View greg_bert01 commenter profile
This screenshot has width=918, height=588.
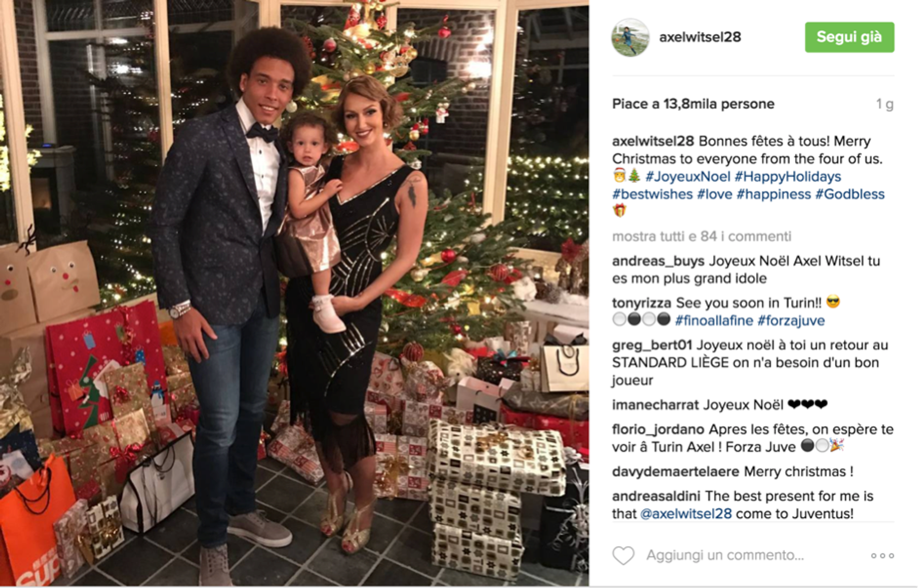coord(652,345)
